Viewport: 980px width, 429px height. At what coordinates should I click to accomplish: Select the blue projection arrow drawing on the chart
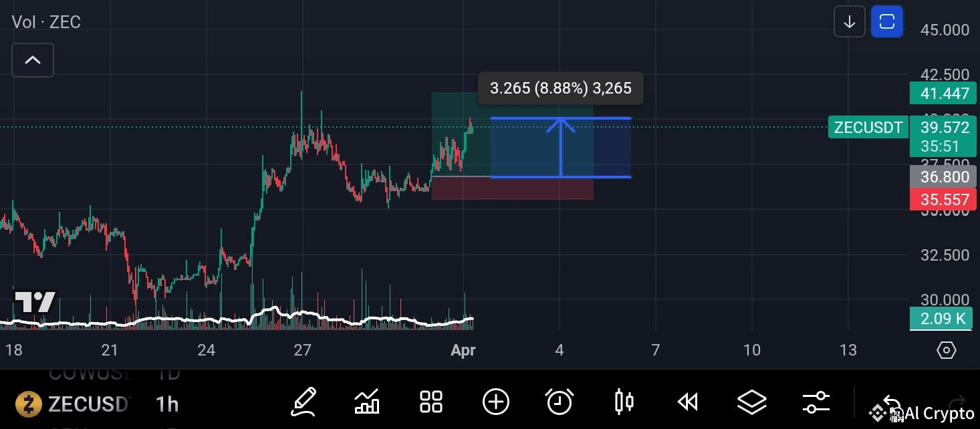click(x=562, y=147)
